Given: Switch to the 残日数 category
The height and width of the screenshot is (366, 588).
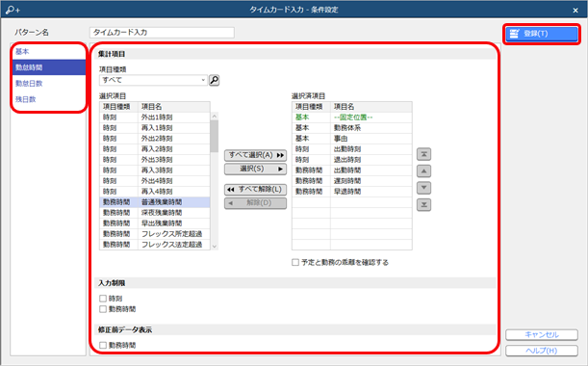Looking at the screenshot, I should point(48,99).
